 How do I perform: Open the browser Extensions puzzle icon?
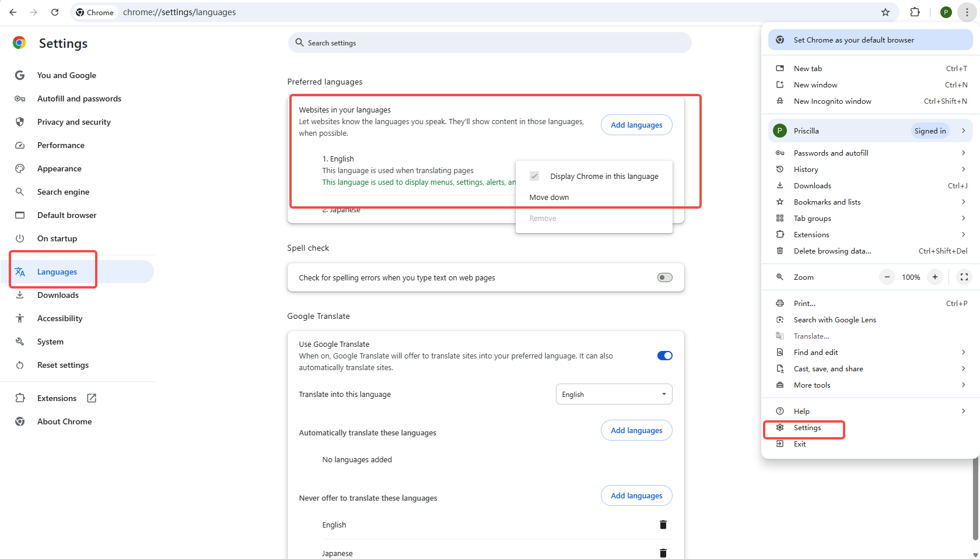tap(915, 12)
